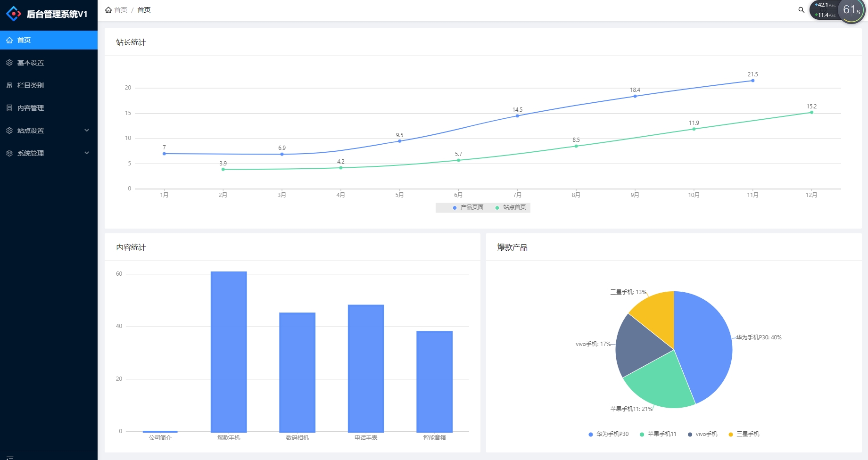Toggle 华为手机P30 in pie legend
This screenshot has width=868, height=460.
tap(608, 434)
